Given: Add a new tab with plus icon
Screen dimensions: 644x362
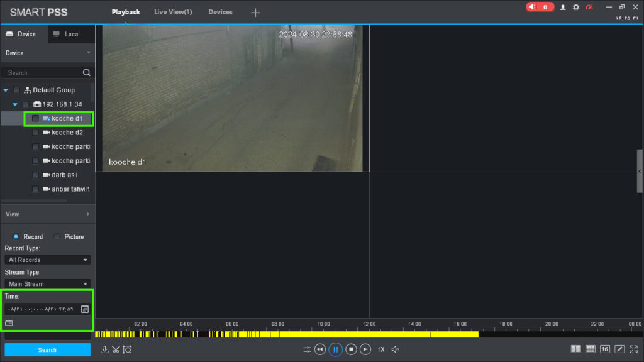Looking at the screenshot, I should [x=255, y=13].
